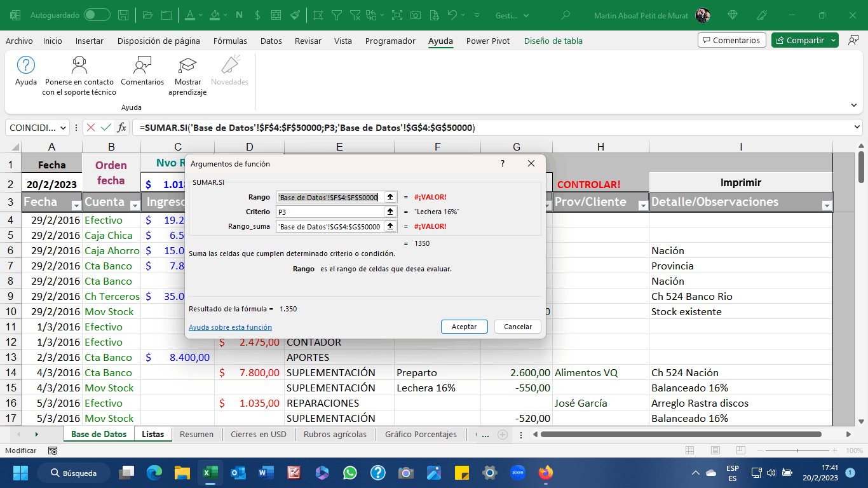Collapse the Rango range selector arrow

click(x=390, y=197)
